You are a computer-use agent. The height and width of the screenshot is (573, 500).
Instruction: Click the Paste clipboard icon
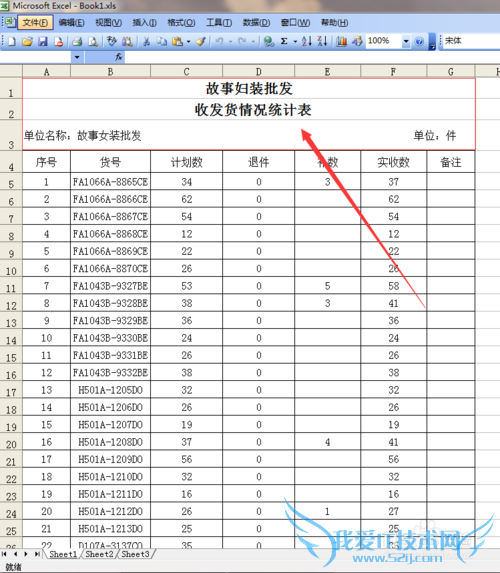[177, 41]
